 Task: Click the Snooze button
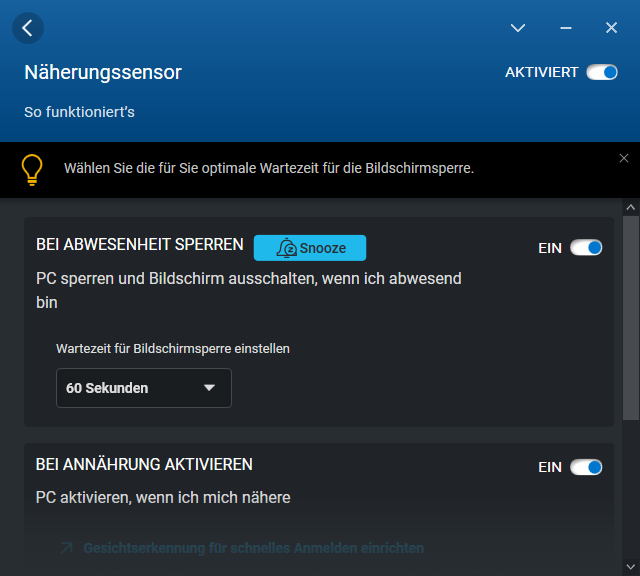pyautogui.click(x=310, y=248)
